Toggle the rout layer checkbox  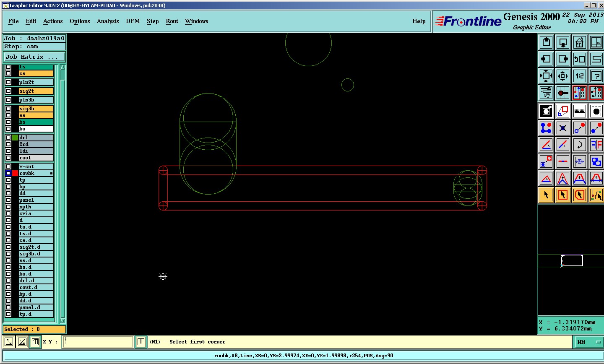click(8, 158)
